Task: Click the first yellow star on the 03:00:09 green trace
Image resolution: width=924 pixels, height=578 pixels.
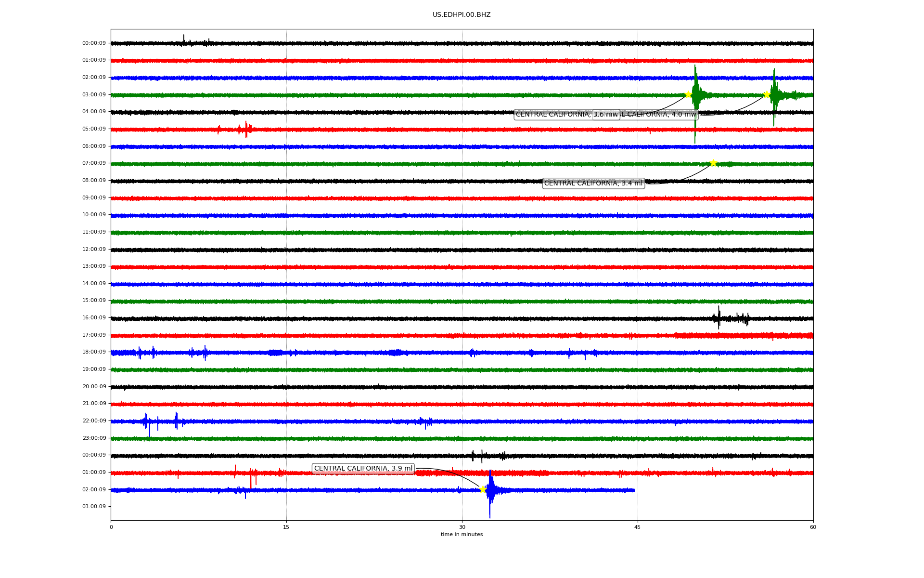Action: (688, 94)
